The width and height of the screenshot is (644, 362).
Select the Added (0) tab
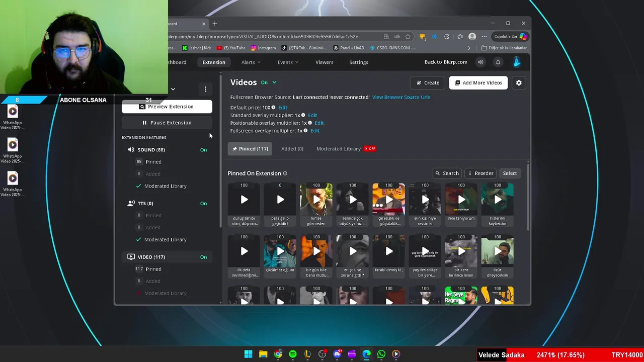(x=292, y=149)
